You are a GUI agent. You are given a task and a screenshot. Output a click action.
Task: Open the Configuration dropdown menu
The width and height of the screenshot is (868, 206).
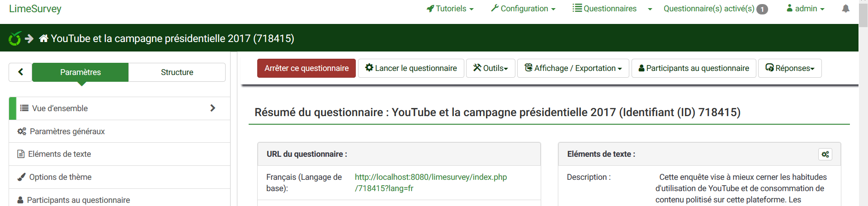tap(523, 9)
